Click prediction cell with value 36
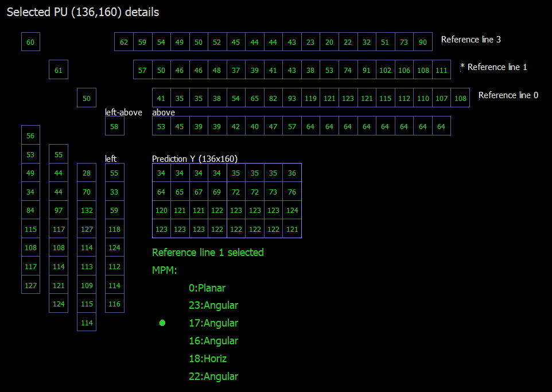 coord(292,173)
